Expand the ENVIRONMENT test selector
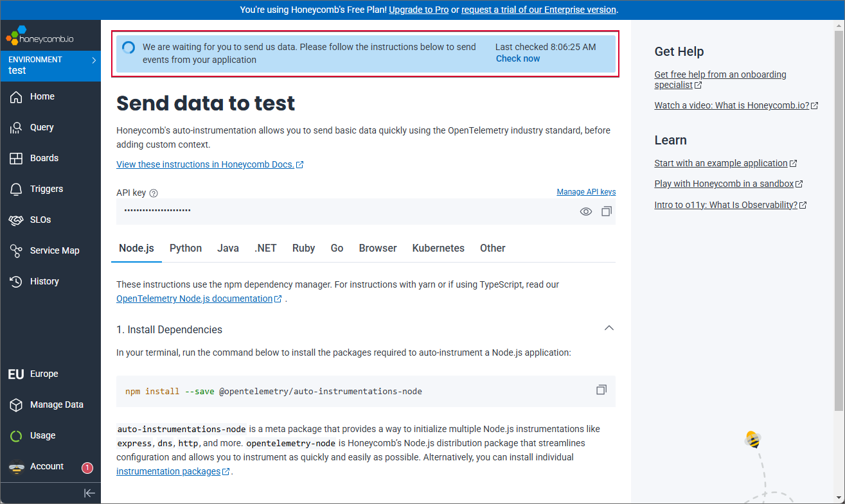845x504 pixels. pyautogui.click(x=50, y=65)
